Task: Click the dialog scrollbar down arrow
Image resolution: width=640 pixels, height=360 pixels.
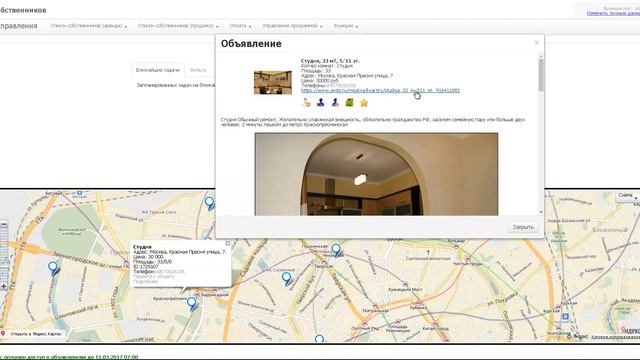Action: tap(541, 212)
